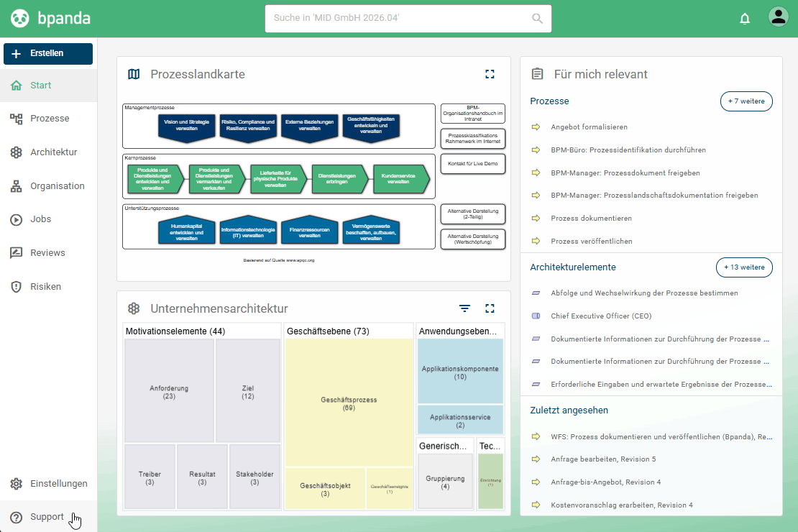Open the Erstellen create button

tap(48, 53)
